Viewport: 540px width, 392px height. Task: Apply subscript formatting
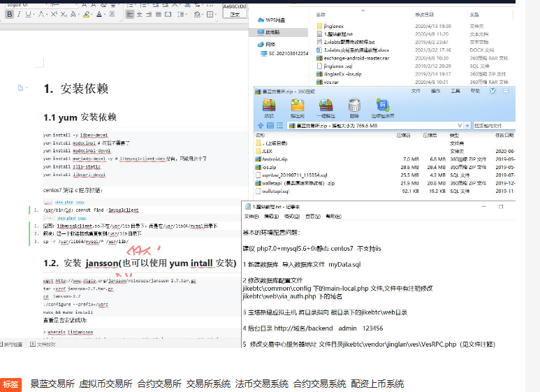pyautogui.click(x=64, y=14)
